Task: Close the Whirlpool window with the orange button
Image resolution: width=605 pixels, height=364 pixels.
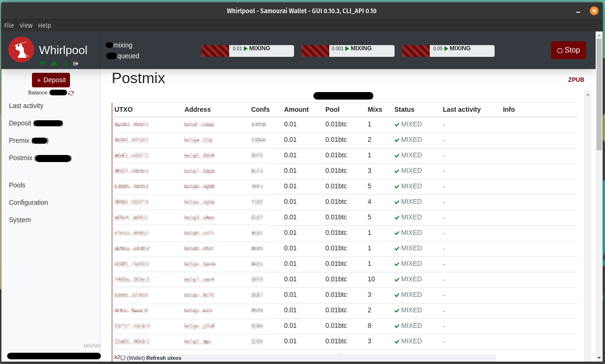Action: 594,11
